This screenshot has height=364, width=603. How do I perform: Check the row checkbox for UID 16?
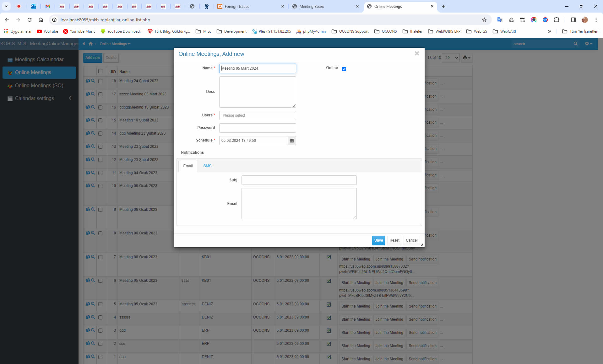[x=100, y=107]
